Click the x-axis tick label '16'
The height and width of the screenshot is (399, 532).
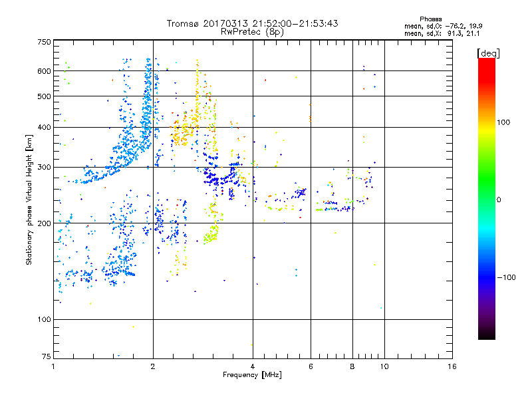point(452,366)
